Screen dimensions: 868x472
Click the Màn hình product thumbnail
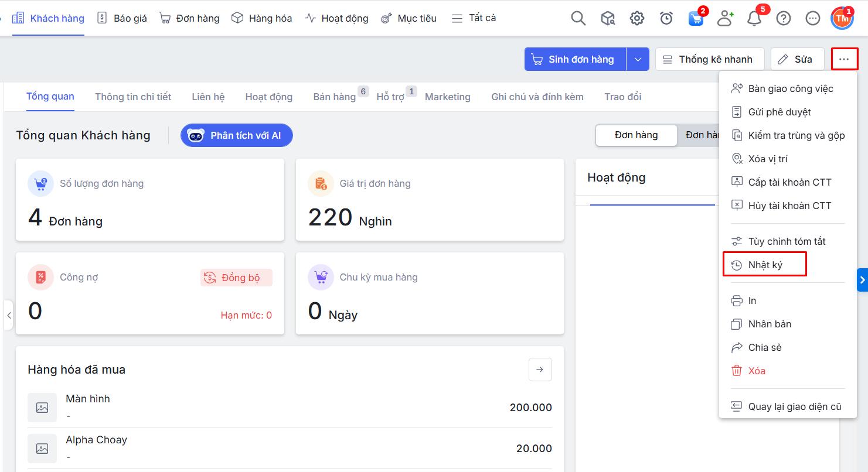(42, 408)
